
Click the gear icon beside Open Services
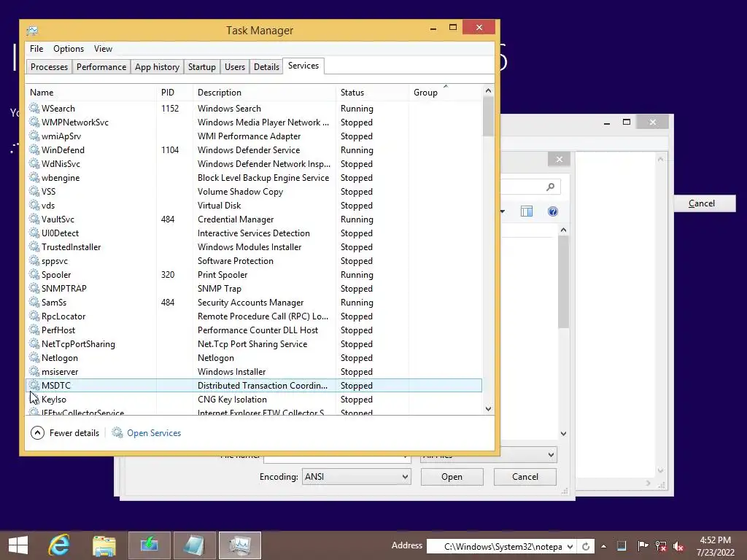tap(117, 432)
